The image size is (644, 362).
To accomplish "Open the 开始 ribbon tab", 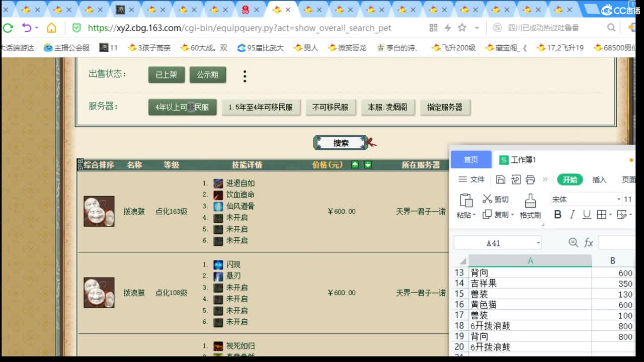I will pyautogui.click(x=570, y=179).
